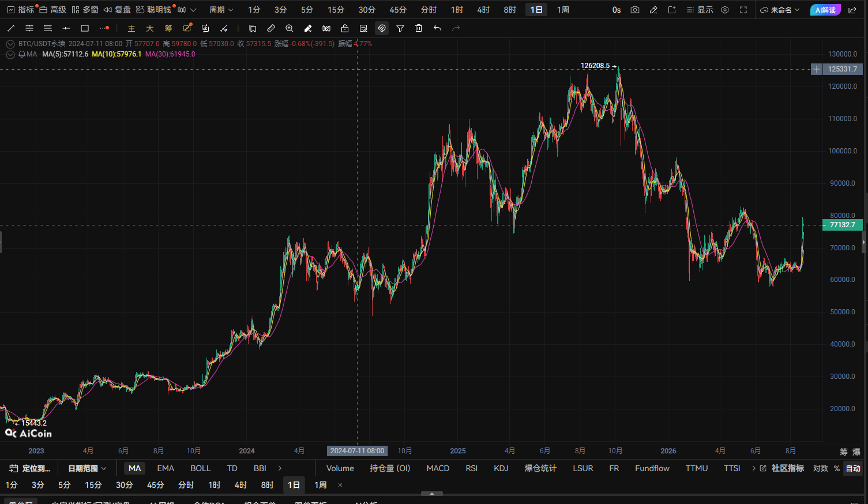Open the 周期 period dropdown
The image size is (868, 504).
pos(221,10)
